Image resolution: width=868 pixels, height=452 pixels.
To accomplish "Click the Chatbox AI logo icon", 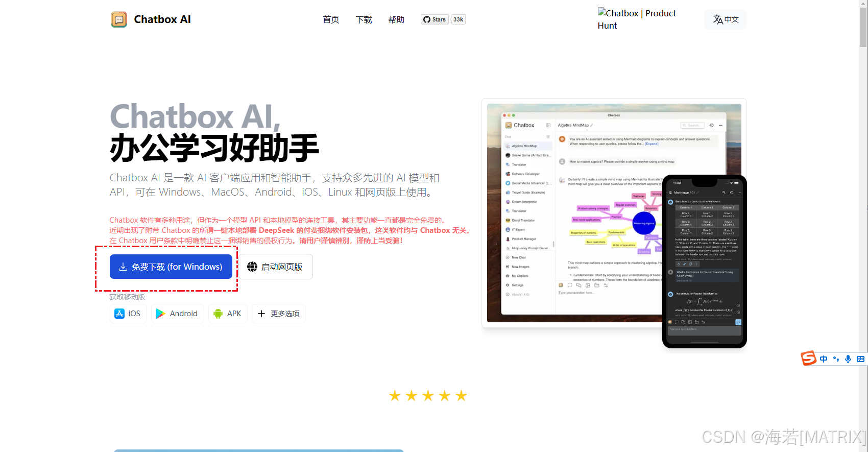I will tap(119, 19).
